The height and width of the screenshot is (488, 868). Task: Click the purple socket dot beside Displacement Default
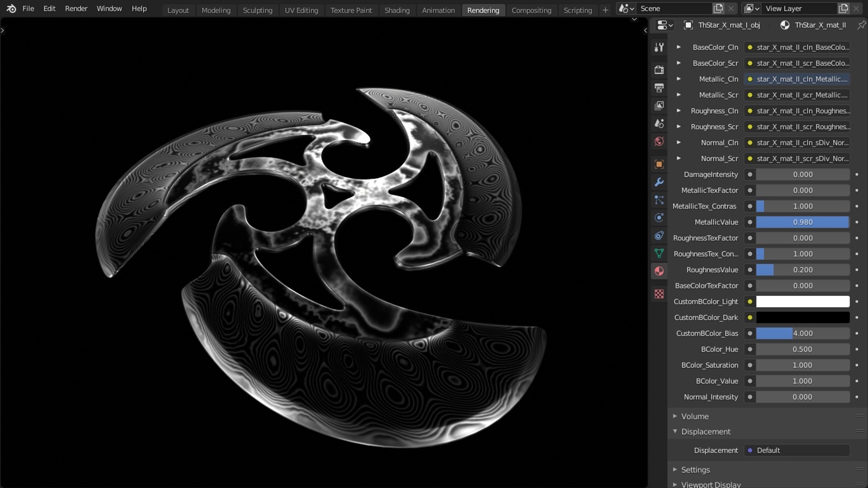[x=750, y=450]
